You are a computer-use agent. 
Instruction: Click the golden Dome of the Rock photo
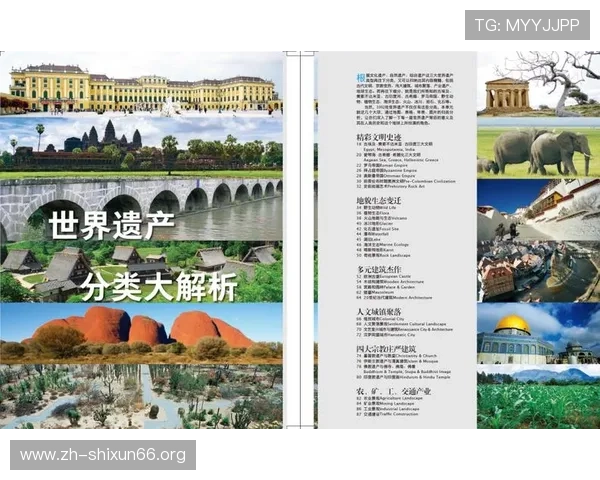click(538, 333)
